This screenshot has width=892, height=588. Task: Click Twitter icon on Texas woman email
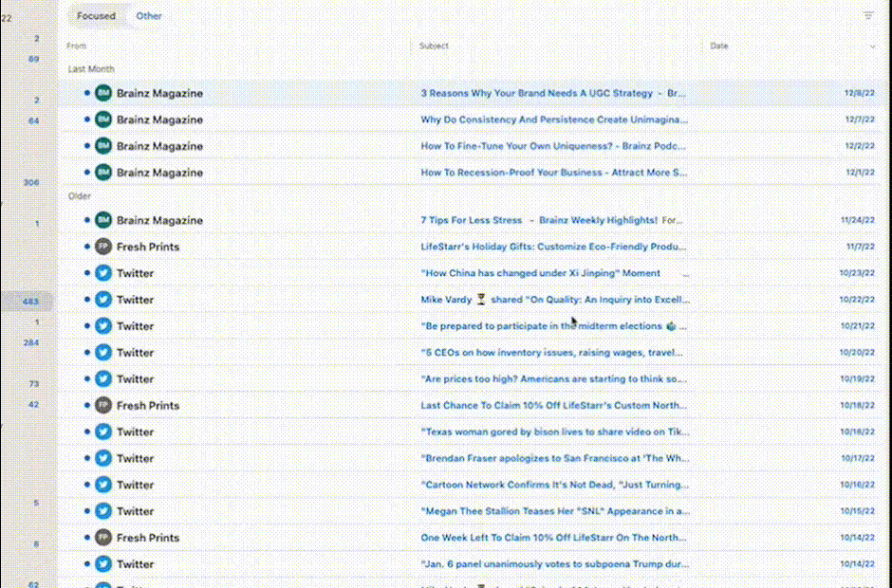[x=103, y=432]
